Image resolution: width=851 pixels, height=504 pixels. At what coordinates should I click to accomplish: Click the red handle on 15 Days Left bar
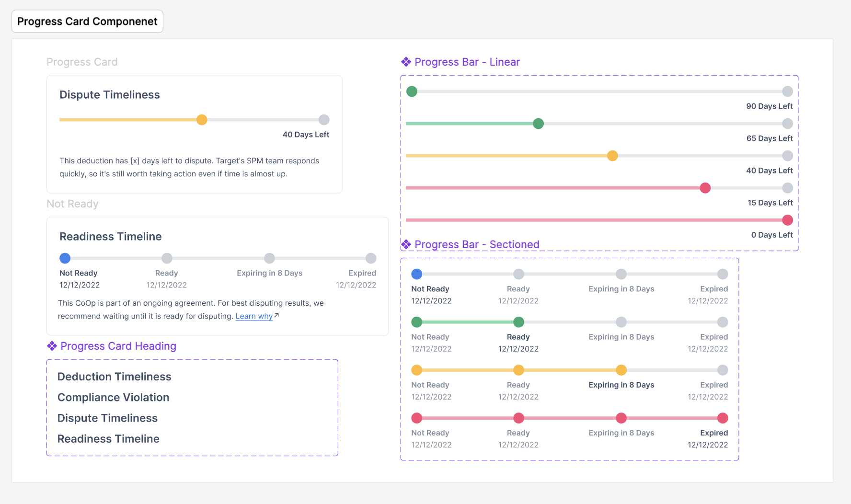point(705,188)
